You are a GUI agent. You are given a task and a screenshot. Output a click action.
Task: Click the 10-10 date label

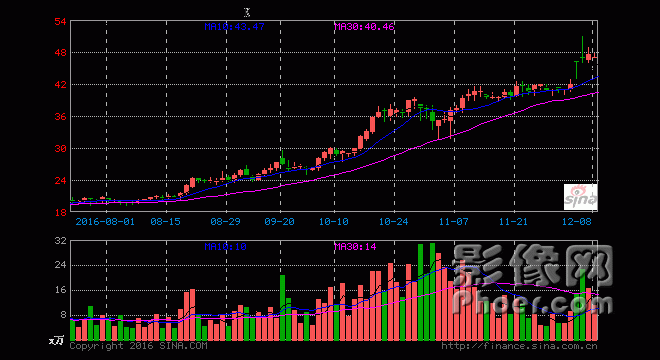pyautogui.click(x=333, y=221)
